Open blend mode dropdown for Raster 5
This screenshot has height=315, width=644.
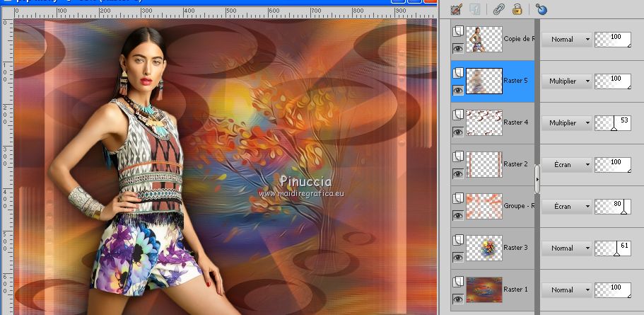[566, 81]
